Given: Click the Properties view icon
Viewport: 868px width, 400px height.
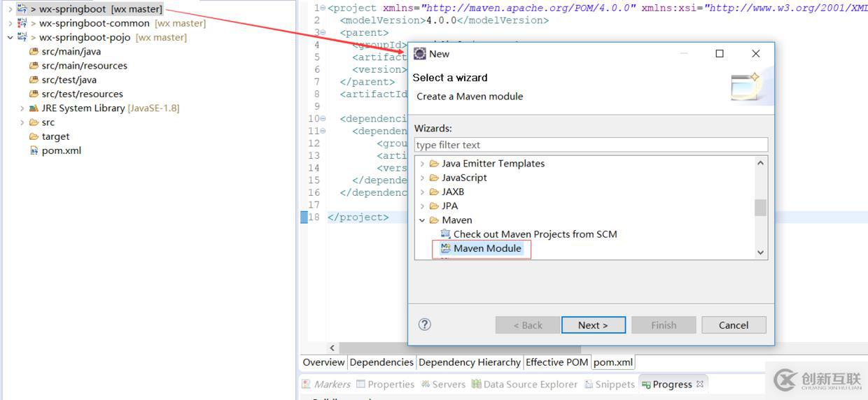Looking at the screenshot, I should pyautogui.click(x=360, y=384).
